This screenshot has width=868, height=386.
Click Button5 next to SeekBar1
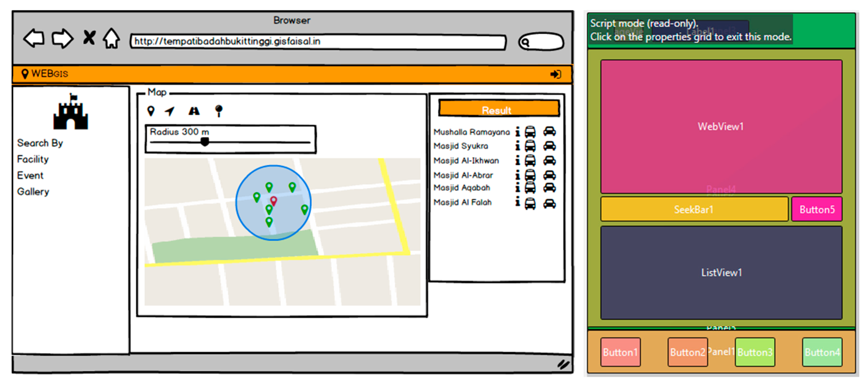tap(816, 209)
